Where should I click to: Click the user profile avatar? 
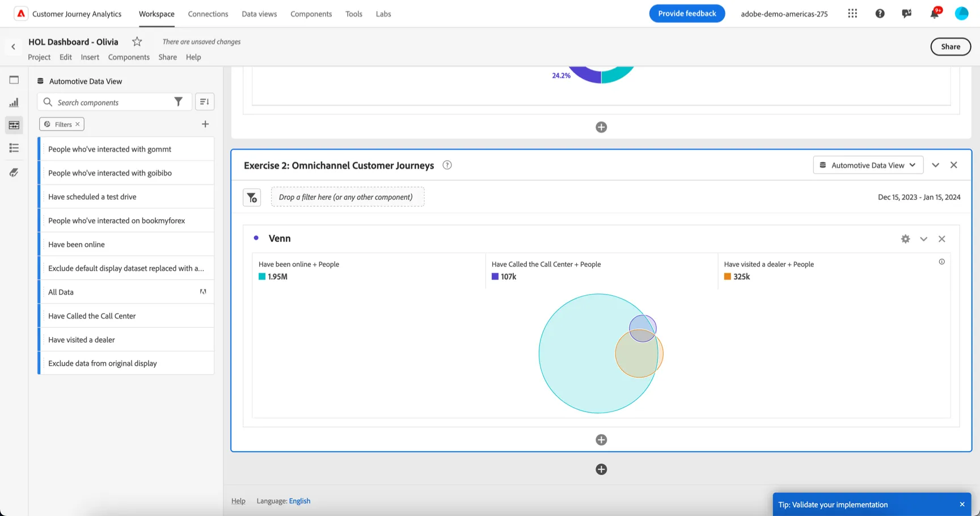pos(961,14)
